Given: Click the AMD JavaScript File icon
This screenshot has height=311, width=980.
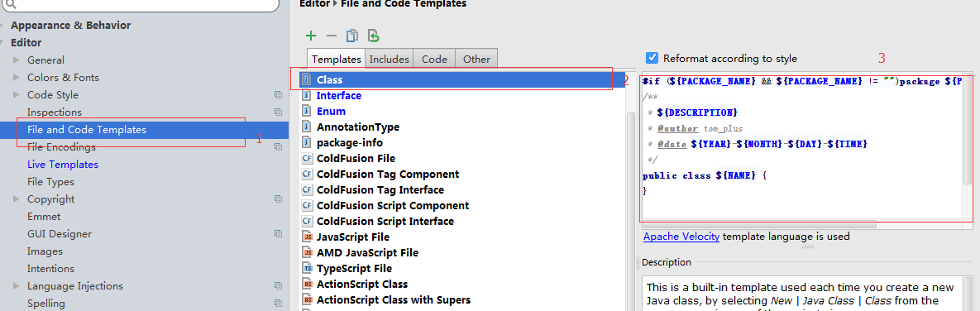Looking at the screenshot, I should (x=307, y=253).
